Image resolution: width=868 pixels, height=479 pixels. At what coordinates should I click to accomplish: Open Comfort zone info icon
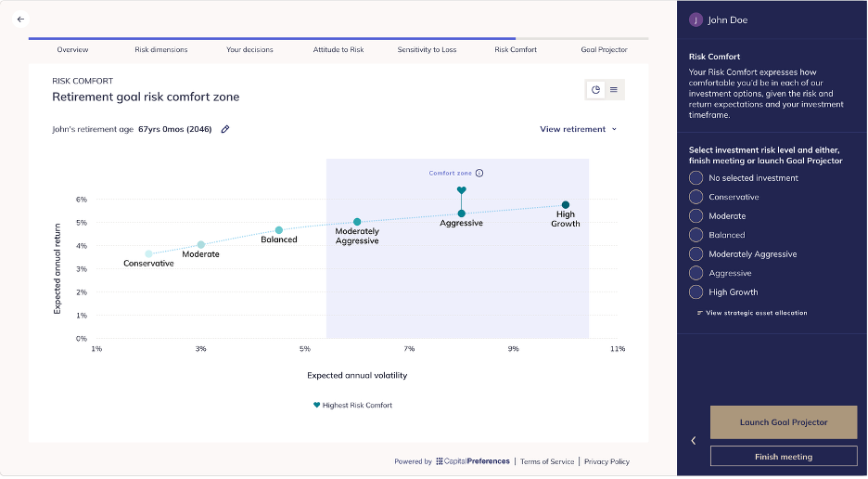coord(479,173)
